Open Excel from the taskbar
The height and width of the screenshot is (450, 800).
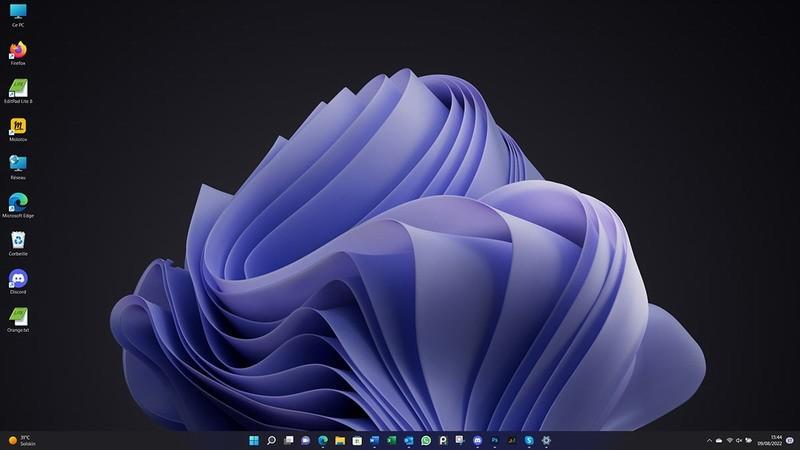tap(391, 440)
